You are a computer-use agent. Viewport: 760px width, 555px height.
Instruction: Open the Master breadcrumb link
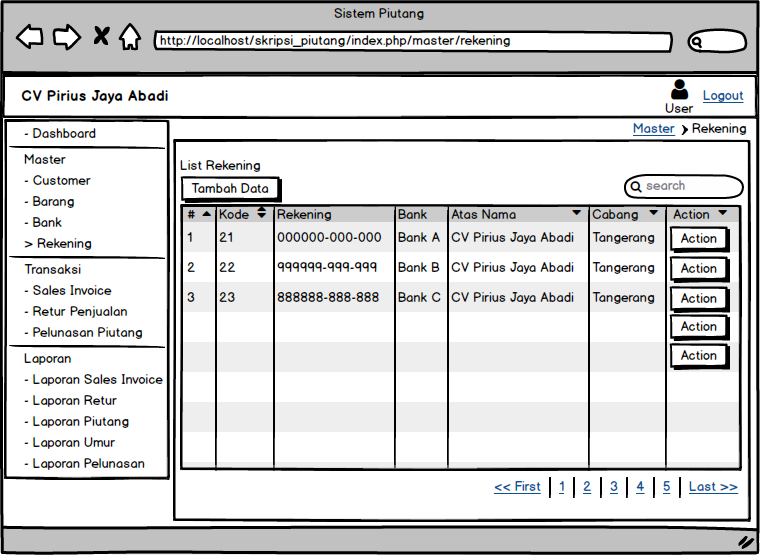coord(653,128)
